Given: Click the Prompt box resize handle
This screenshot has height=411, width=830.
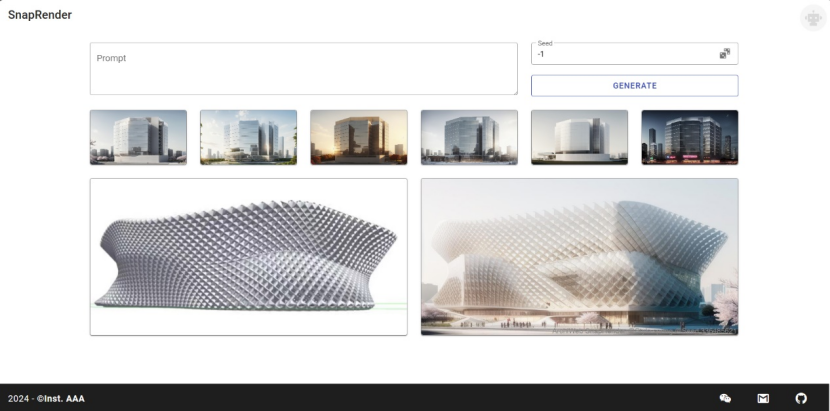Looking at the screenshot, I should [514, 91].
